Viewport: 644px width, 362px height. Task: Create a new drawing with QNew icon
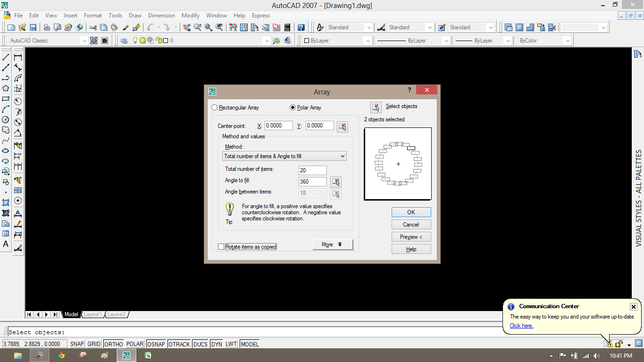click(11, 27)
